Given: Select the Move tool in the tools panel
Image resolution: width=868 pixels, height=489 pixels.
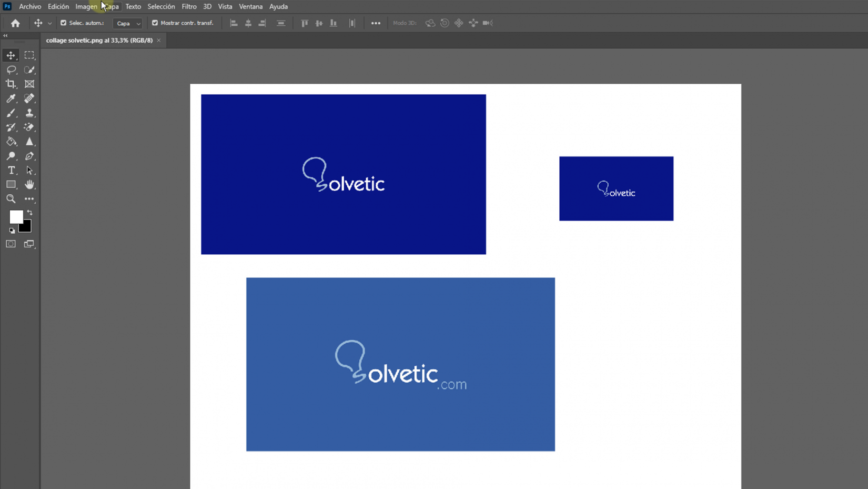Looking at the screenshot, I should click(11, 55).
